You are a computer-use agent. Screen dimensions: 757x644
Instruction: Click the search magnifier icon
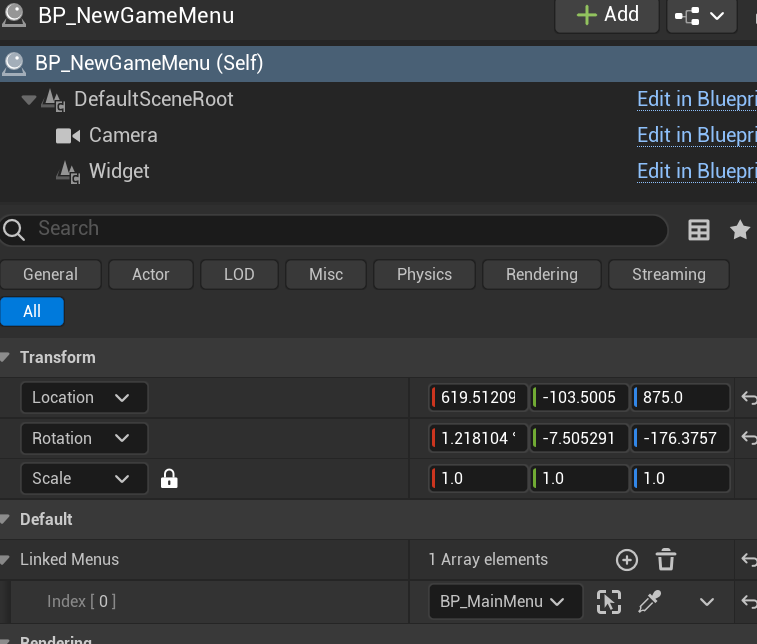[14, 230]
